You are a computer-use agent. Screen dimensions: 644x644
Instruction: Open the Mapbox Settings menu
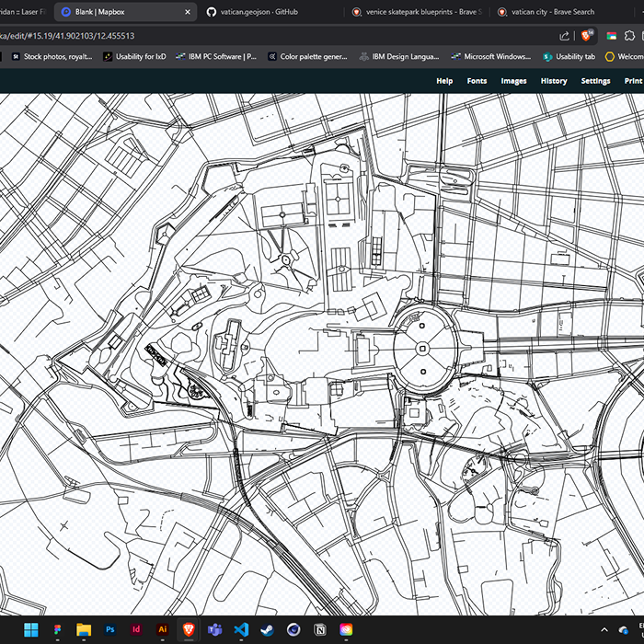point(595,81)
